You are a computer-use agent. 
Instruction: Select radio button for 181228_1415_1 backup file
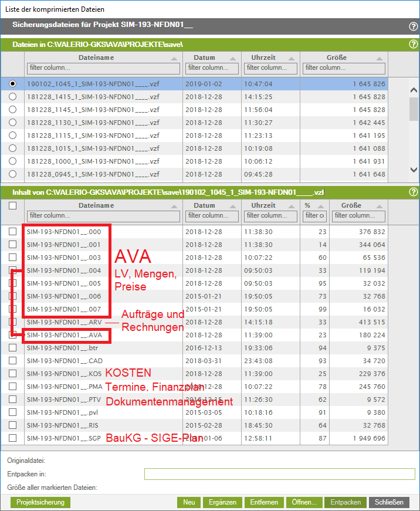tap(13, 97)
